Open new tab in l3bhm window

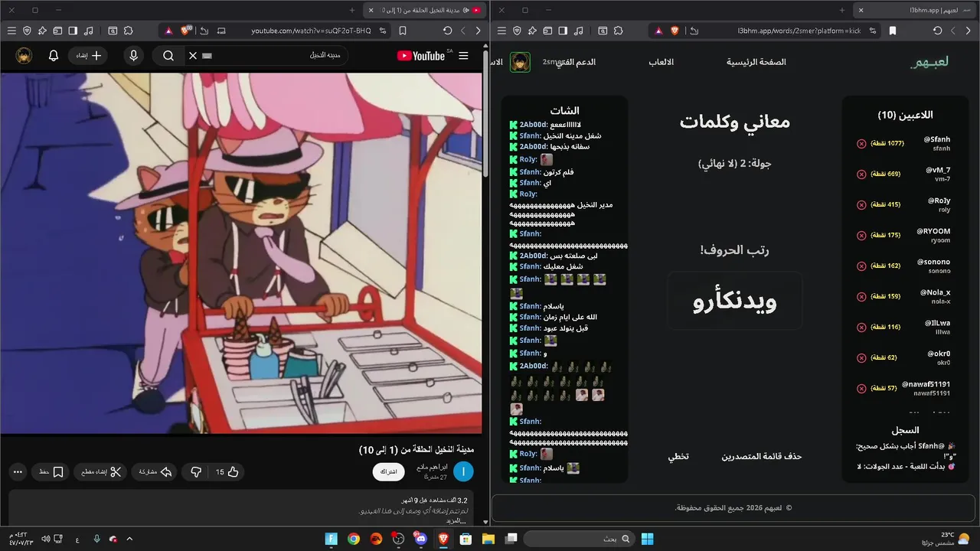842,10
